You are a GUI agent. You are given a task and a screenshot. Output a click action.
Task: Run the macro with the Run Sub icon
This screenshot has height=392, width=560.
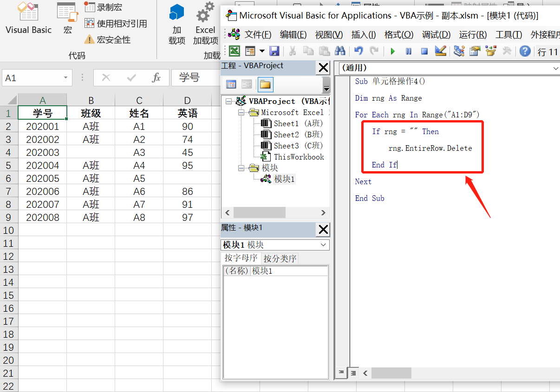coord(393,51)
